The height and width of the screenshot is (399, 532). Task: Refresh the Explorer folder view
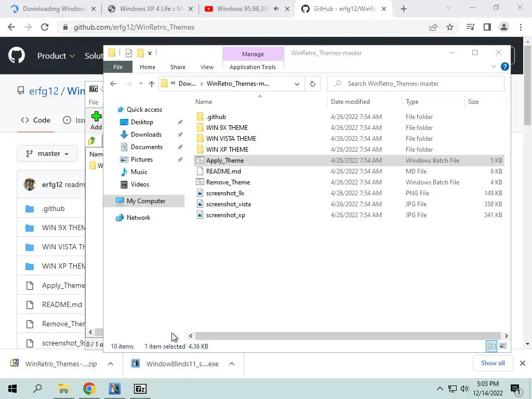(312, 84)
